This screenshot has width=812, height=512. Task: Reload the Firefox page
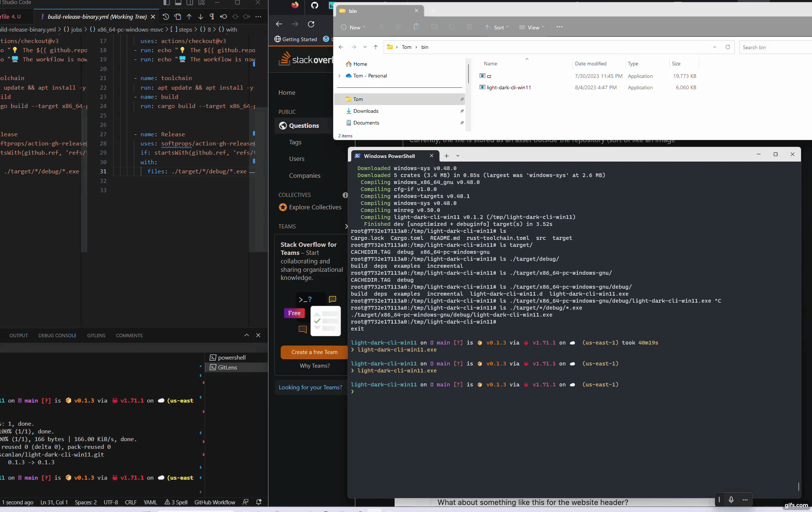click(311, 24)
